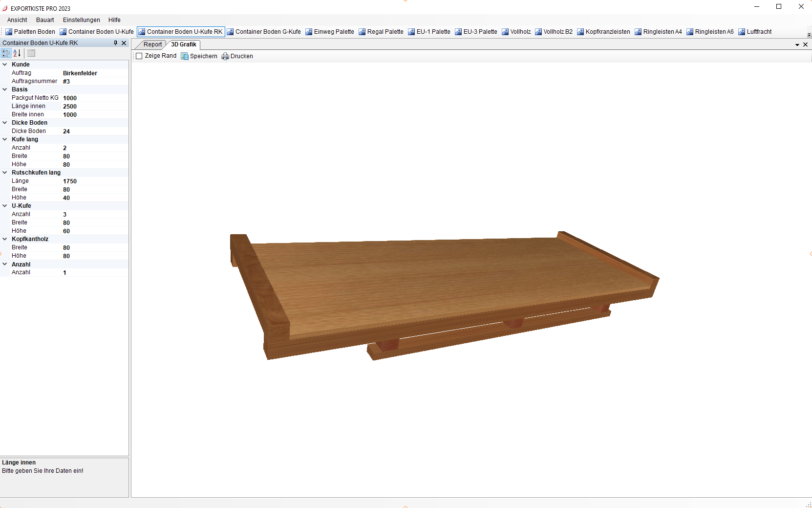Open the Ringleisten A6 design
This screenshot has height=508, width=812.
(x=710, y=32)
